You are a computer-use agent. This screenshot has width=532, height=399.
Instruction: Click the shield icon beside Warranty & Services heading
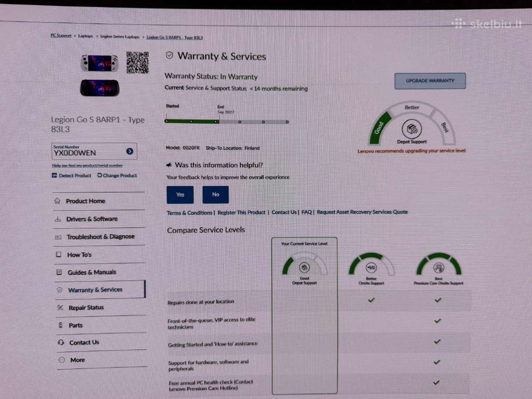click(169, 55)
